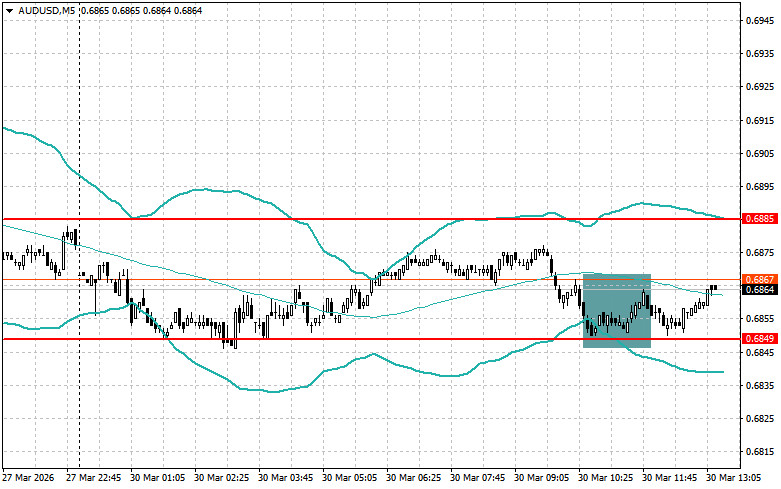
Task: Select the 30 Mar 01:05 time label
Action: [x=157, y=478]
